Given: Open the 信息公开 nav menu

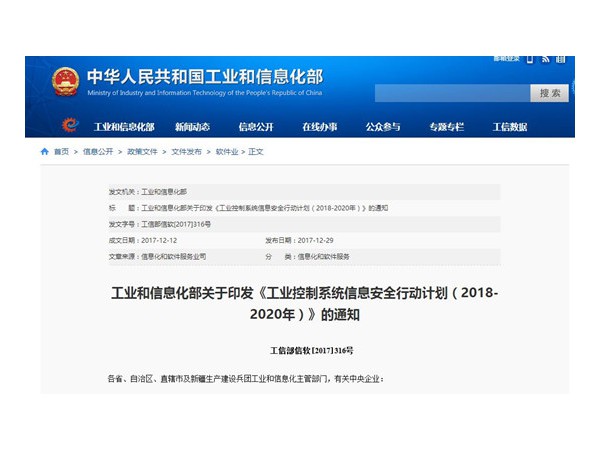Looking at the screenshot, I should click(x=256, y=127).
